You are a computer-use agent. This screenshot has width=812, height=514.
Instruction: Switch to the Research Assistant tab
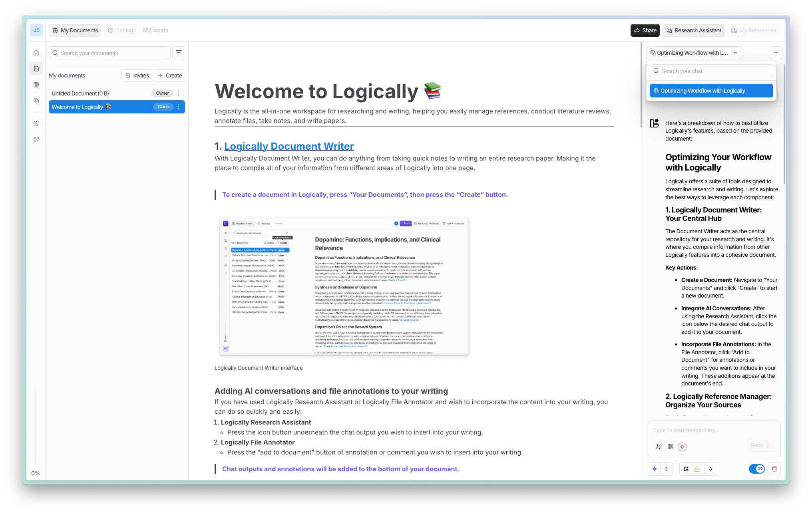pyautogui.click(x=693, y=30)
